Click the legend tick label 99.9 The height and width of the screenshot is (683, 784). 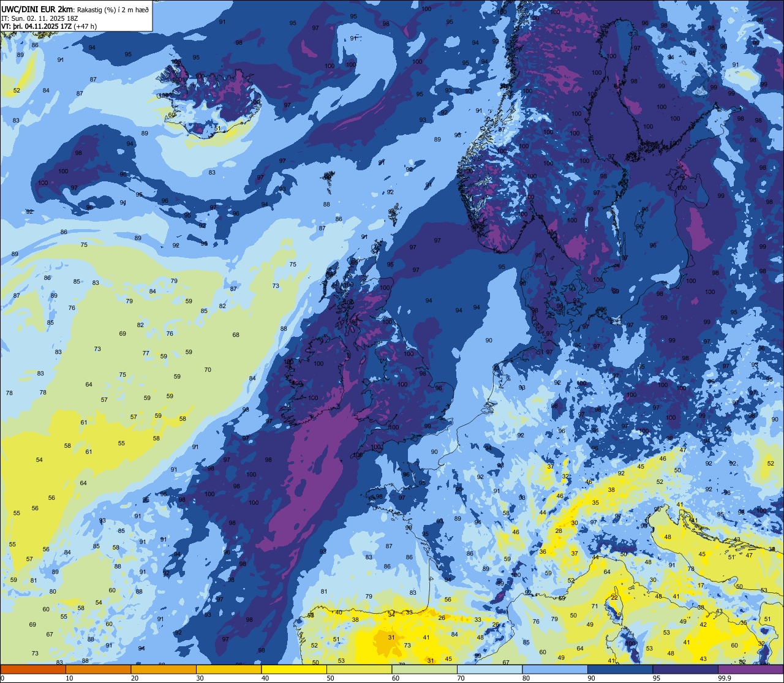724,678
